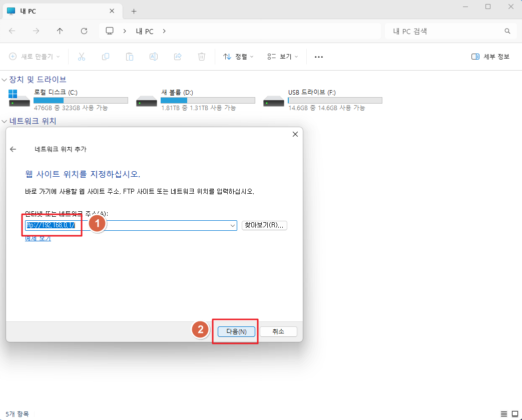522x420 pixels.
Task: Open the See more (…) toolbar menu
Action: click(x=319, y=57)
